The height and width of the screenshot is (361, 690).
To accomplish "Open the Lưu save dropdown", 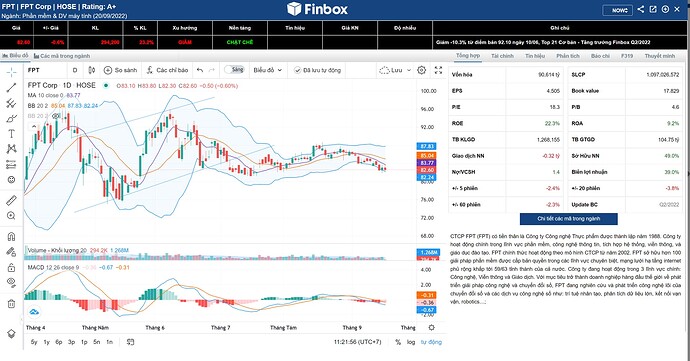I will coord(396,70).
